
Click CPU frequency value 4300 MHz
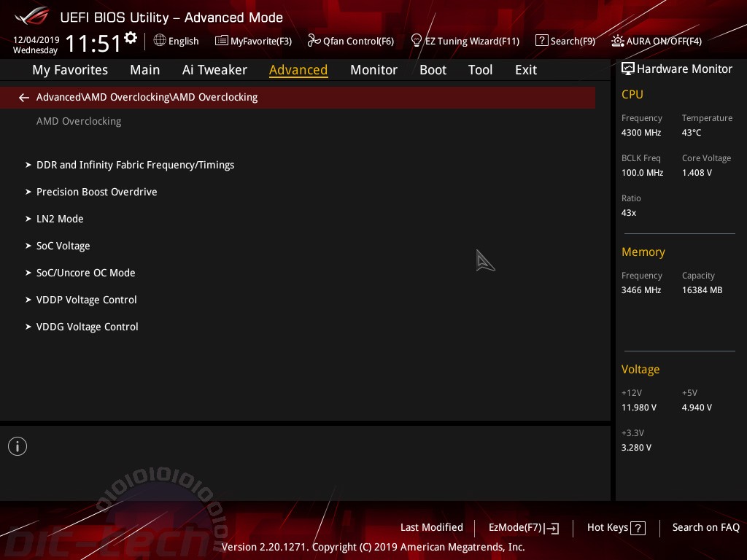coord(640,133)
